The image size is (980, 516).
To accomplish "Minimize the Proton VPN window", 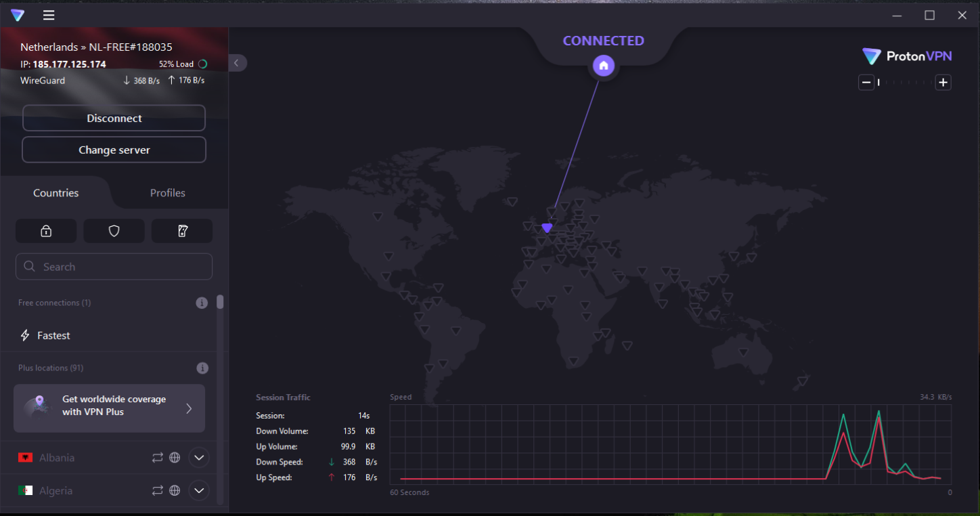I will [897, 16].
